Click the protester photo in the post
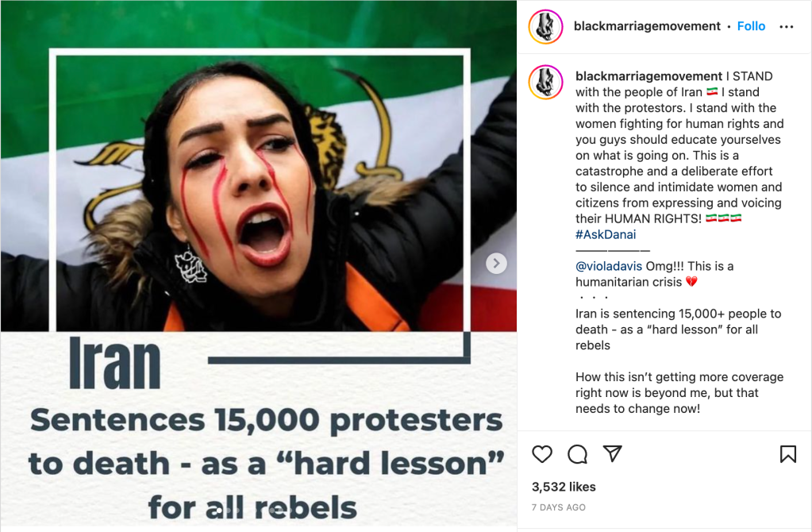The image size is (812, 532). click(260, 193)
